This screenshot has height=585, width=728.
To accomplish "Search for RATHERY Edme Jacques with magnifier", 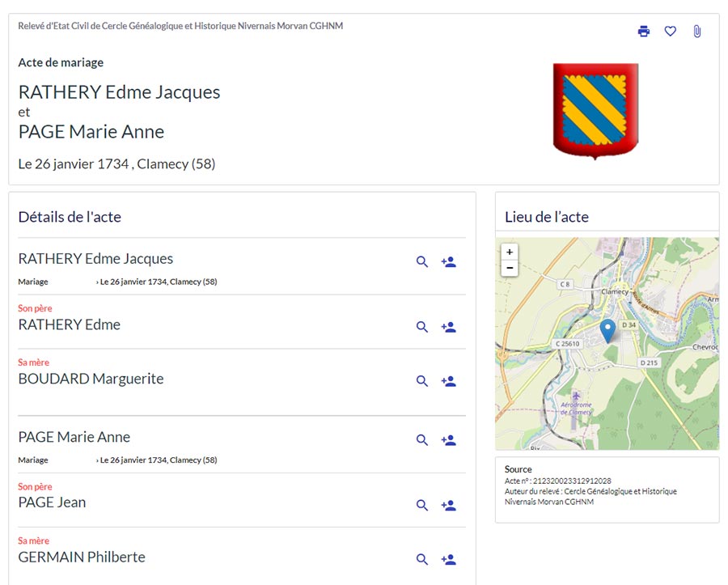I will (x=421, y=262).
